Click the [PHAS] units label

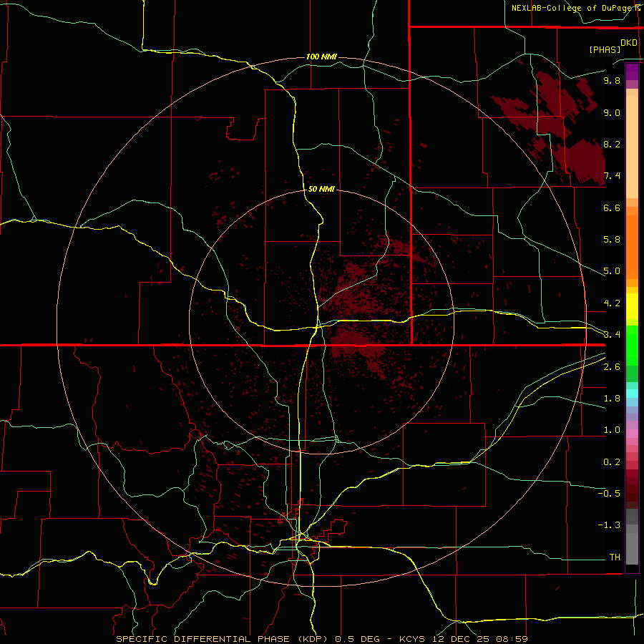605,49
